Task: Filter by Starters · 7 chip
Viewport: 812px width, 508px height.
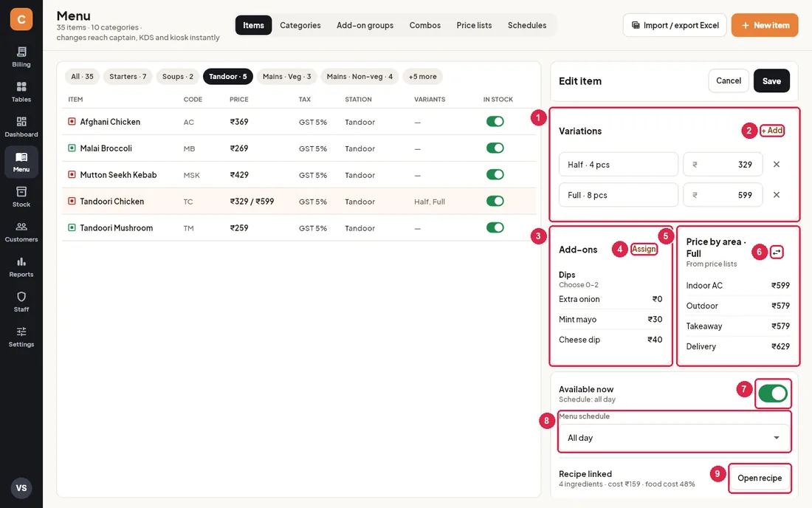Action: tap(128, 77)
